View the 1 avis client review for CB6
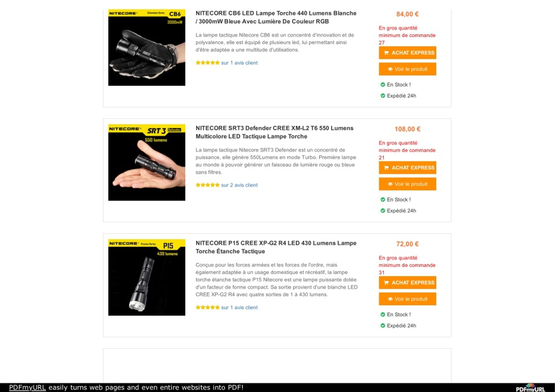555x392 pixels. 239,63
